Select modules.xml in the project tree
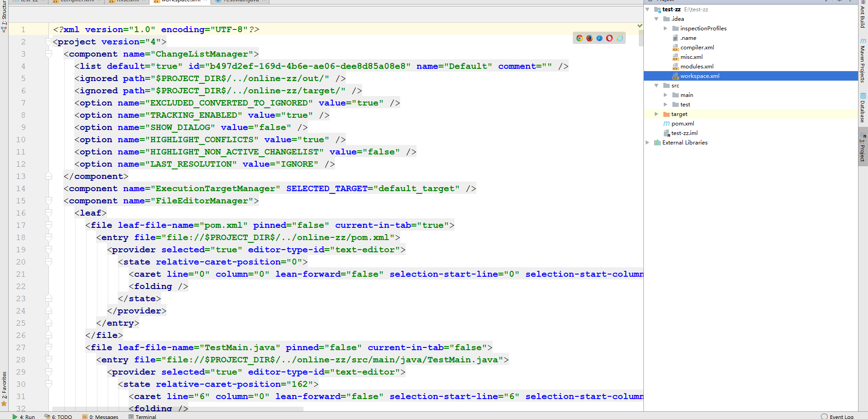This screenshot has height=419, width=868. 697,67
